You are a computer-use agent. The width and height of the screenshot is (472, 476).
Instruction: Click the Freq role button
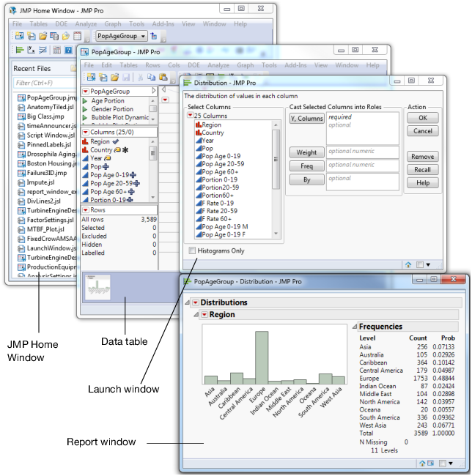tap(307, 166)
